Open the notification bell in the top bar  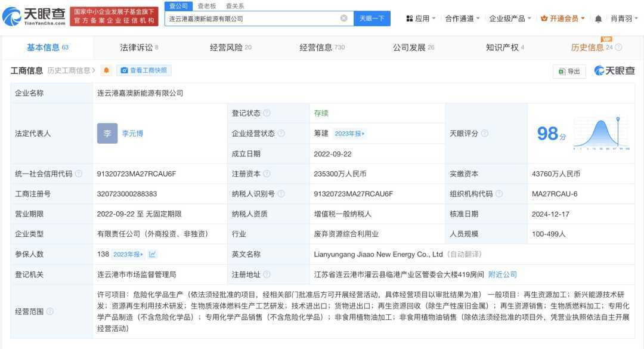pos(598,18)
